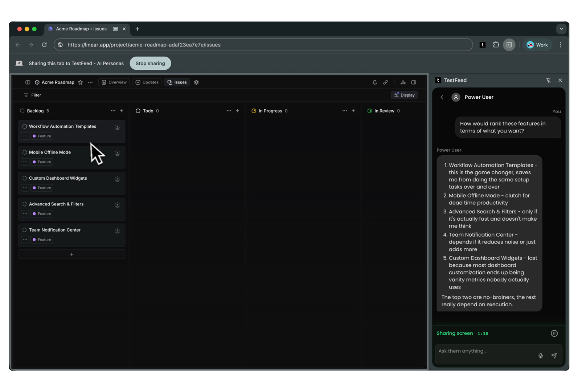The image size is (578, 392).
Task: Open Todo column three-dot menu
Action: click(x=229, y=111)
